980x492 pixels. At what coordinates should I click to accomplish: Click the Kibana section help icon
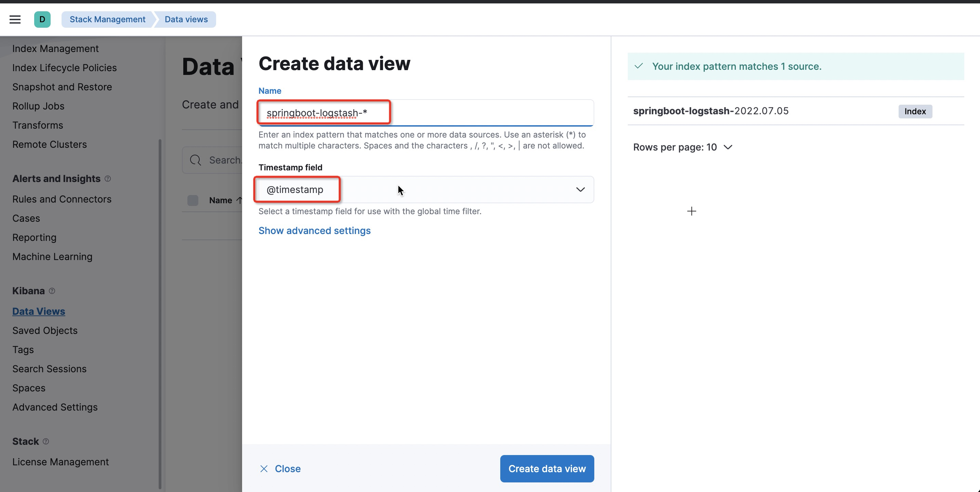click(x=52, y=291)
